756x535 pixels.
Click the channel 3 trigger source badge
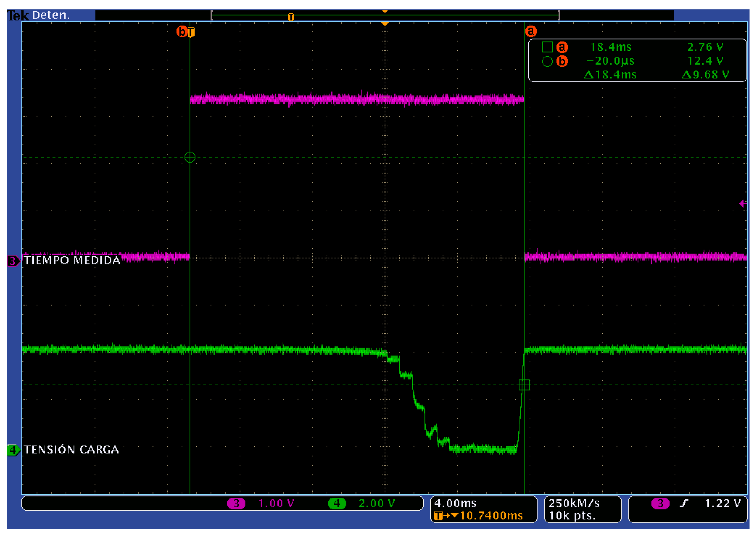coord(660,504)
